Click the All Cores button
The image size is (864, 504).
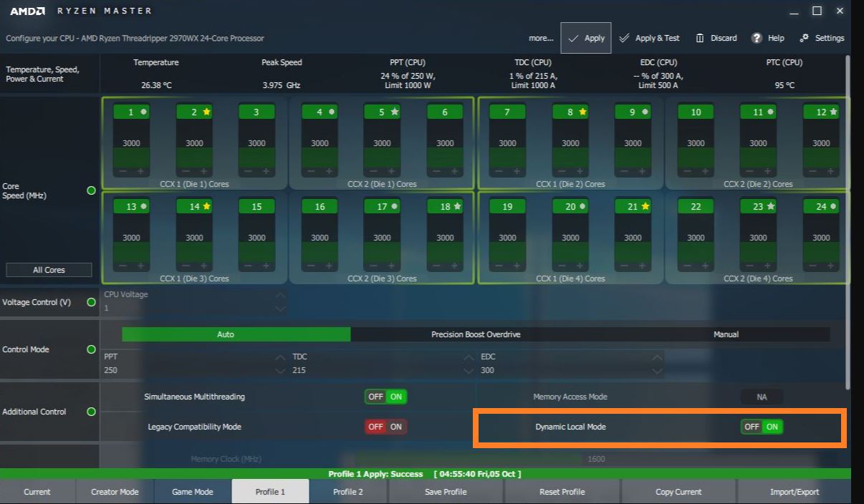[x=49, y=269]
